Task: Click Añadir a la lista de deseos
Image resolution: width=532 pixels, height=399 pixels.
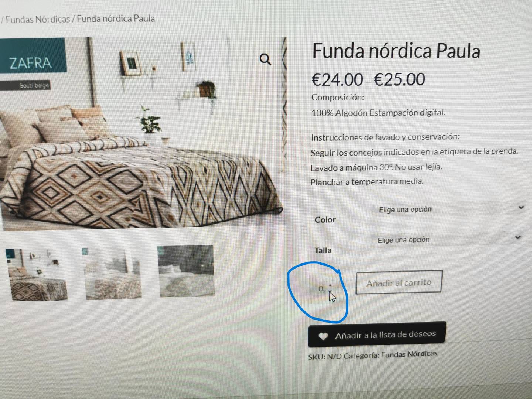Action: [x=377, y=335]
